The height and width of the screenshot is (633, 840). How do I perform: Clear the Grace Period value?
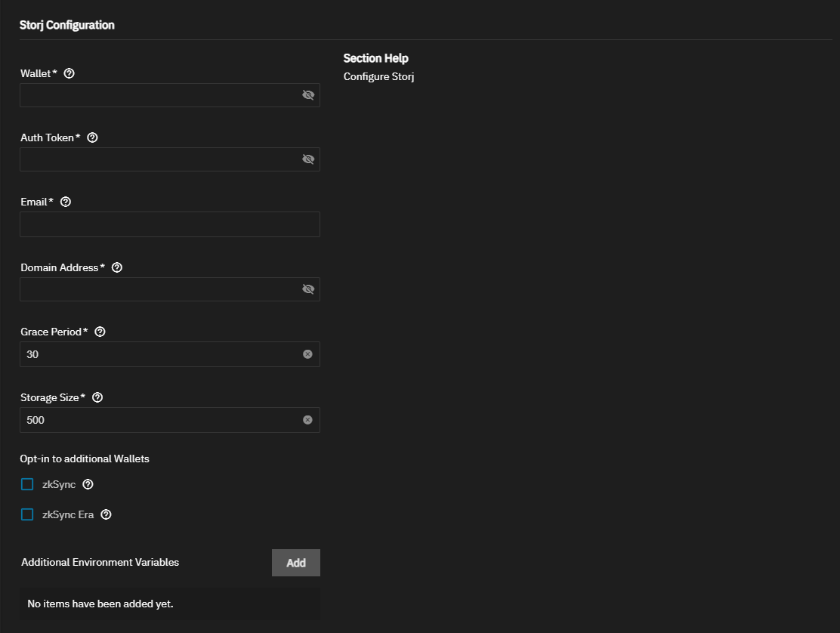pyautogui.click(x=307, y=354)
